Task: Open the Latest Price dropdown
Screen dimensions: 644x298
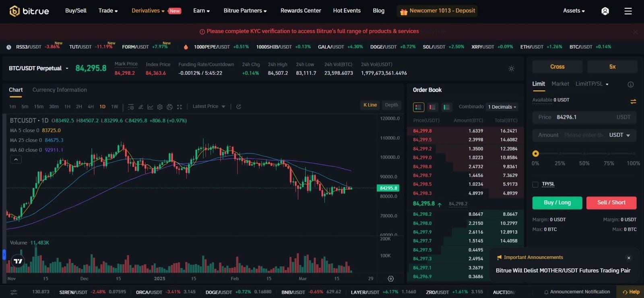Action: click(x=209, y=106)
